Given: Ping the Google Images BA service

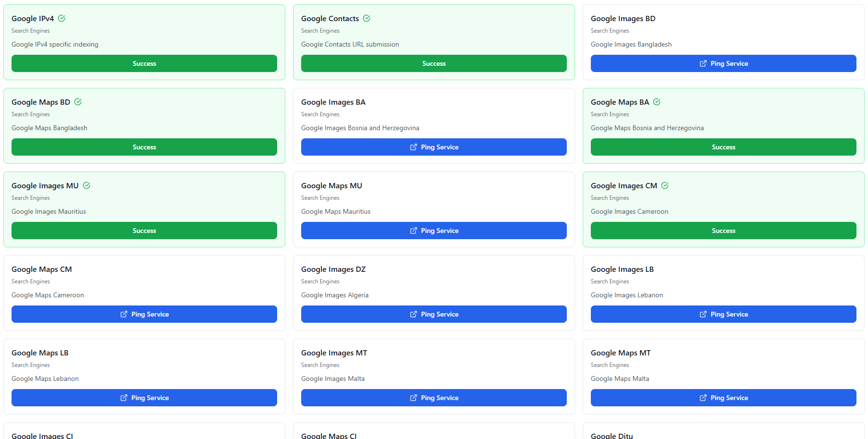Looking at the screenshot, I should tap(433, 147).
